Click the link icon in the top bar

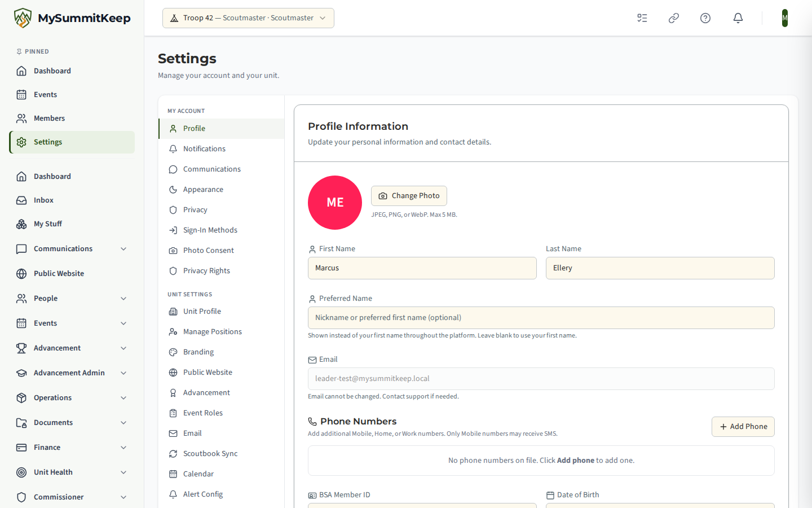[x=674, y=18]
